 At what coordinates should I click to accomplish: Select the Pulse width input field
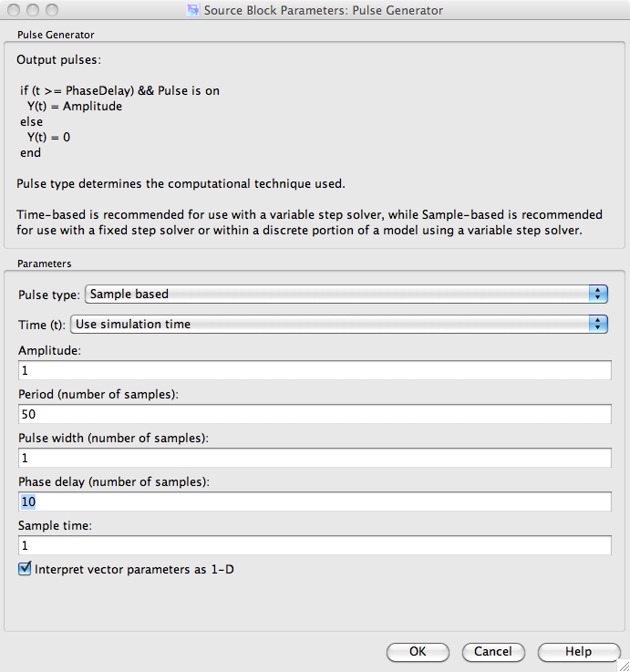[x=315, y=458]
